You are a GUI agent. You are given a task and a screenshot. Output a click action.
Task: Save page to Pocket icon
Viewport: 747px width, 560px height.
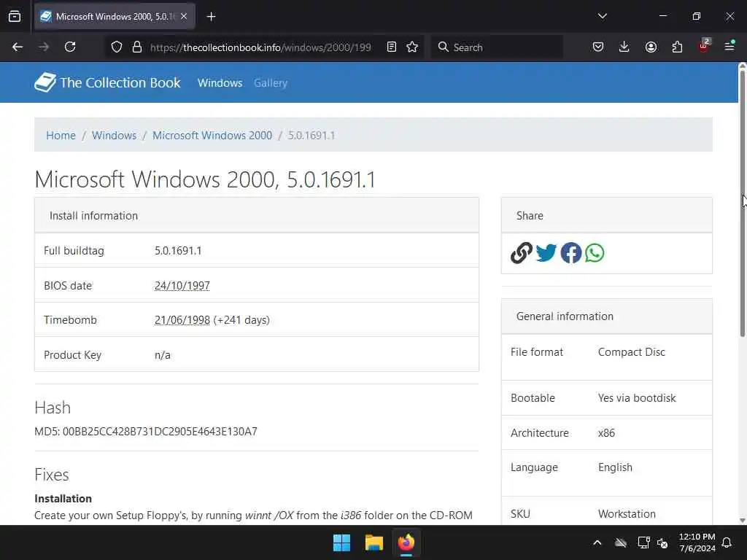pyautogui.click(x=598, y=47)
